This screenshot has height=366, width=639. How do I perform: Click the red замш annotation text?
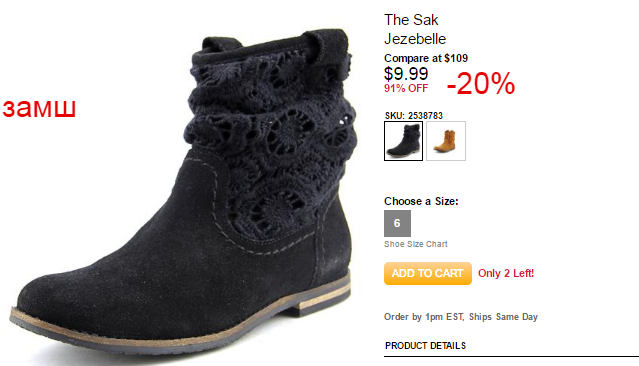tap(39, 108)
